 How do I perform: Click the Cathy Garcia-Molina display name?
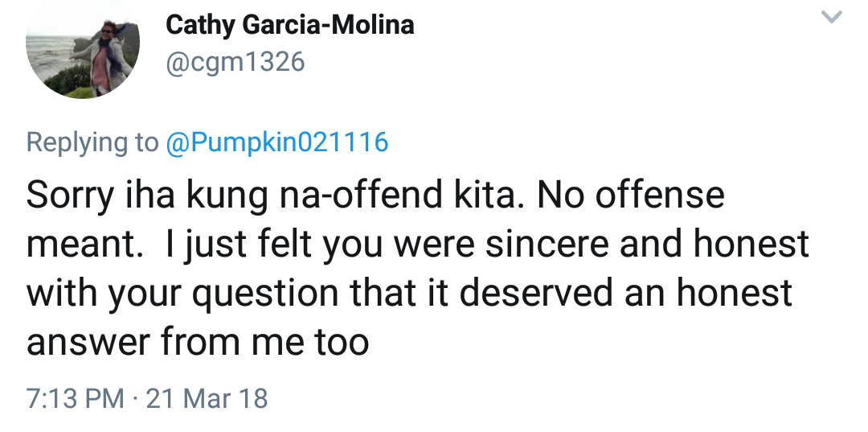[x=289, y=26]
